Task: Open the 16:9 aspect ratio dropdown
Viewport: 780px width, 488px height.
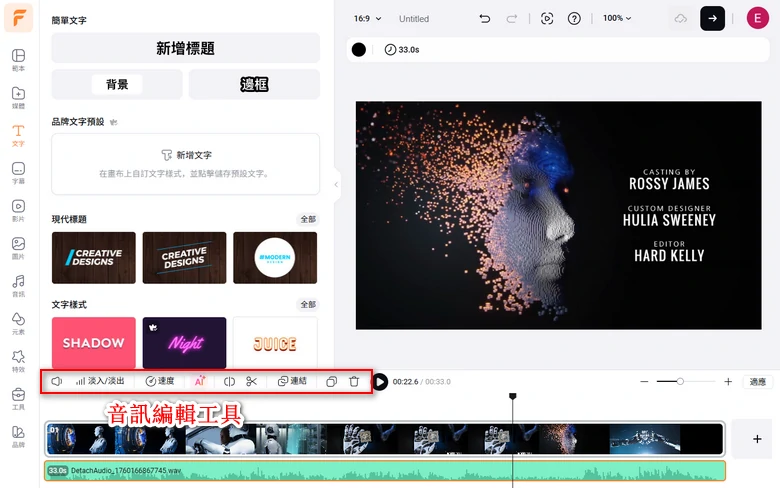Action: 368,18
